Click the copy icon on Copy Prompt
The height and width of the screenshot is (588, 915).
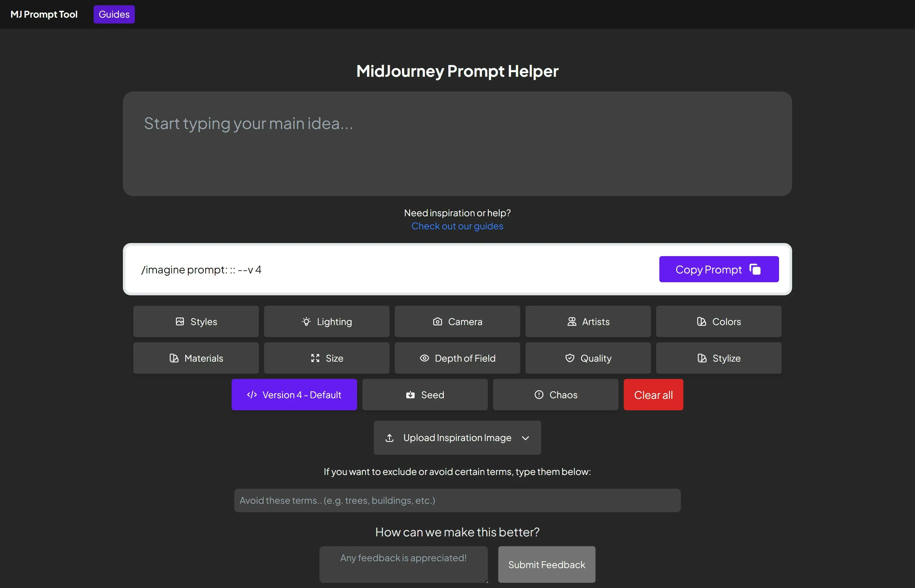(x=755, y=269)
